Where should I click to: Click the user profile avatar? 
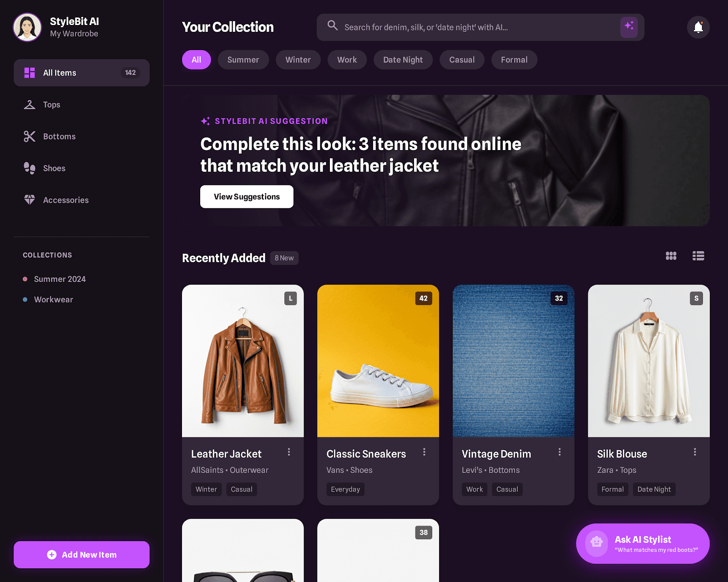tap(27, 27)
